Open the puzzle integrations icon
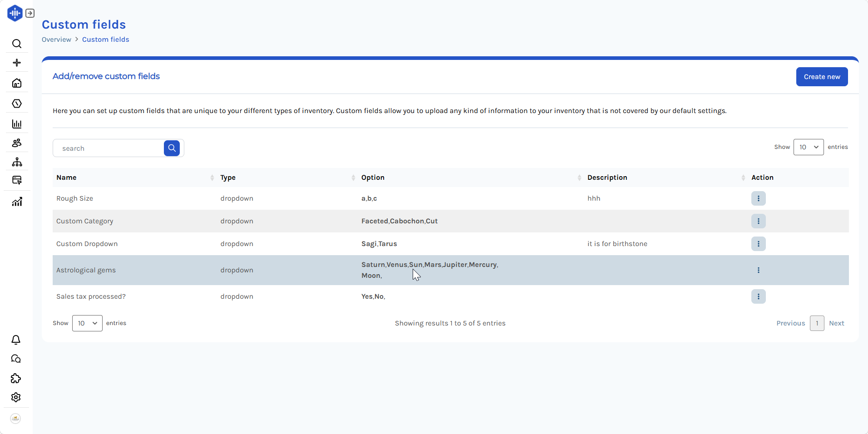Viewport: 868px width, 434px height. (x=16, y=379)
